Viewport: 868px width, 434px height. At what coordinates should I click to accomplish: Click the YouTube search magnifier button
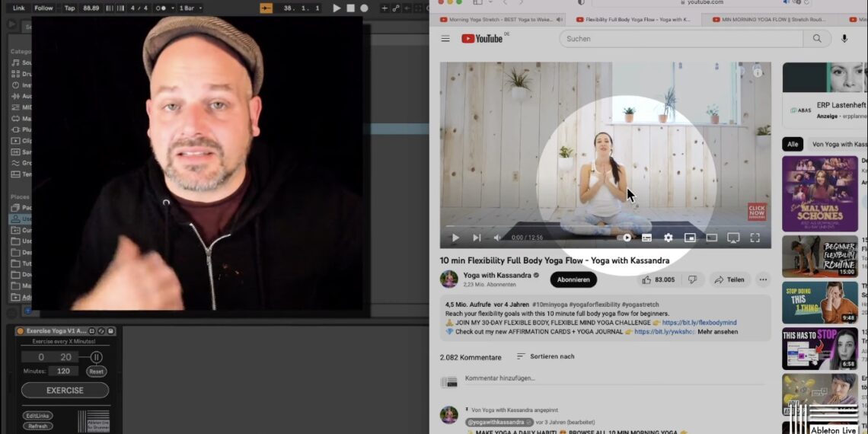(817, 39)
